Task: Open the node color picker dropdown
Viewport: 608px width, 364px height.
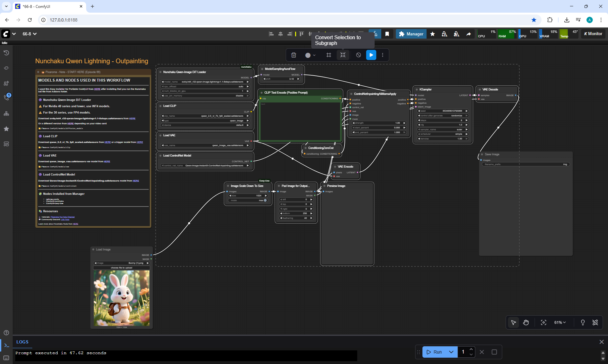Action: tap(310, 55)
